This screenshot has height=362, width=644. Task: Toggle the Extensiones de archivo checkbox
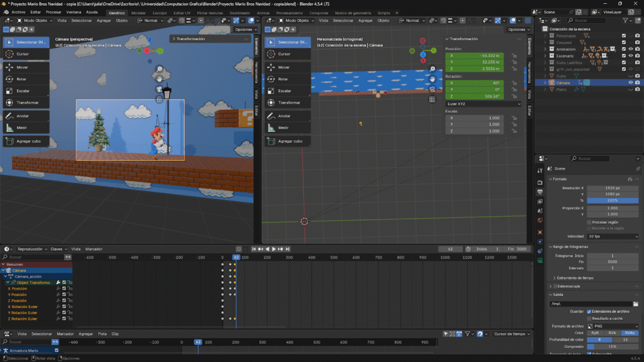[x=589, y=311]
